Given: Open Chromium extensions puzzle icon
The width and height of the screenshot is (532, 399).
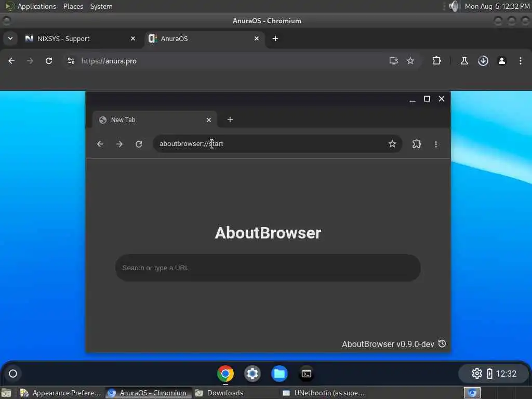Looking at the screenshot, I should (x=436, y=61).
